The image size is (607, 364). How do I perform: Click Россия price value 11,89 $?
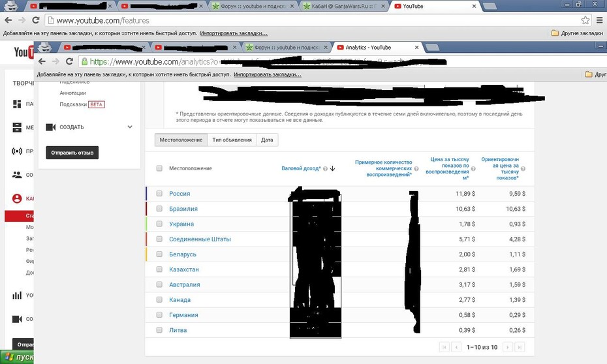[x=465, y=193]
